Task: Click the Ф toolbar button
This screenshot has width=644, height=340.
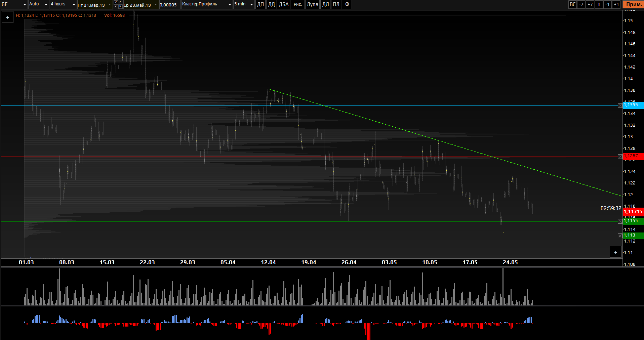Action: (347, 4)
